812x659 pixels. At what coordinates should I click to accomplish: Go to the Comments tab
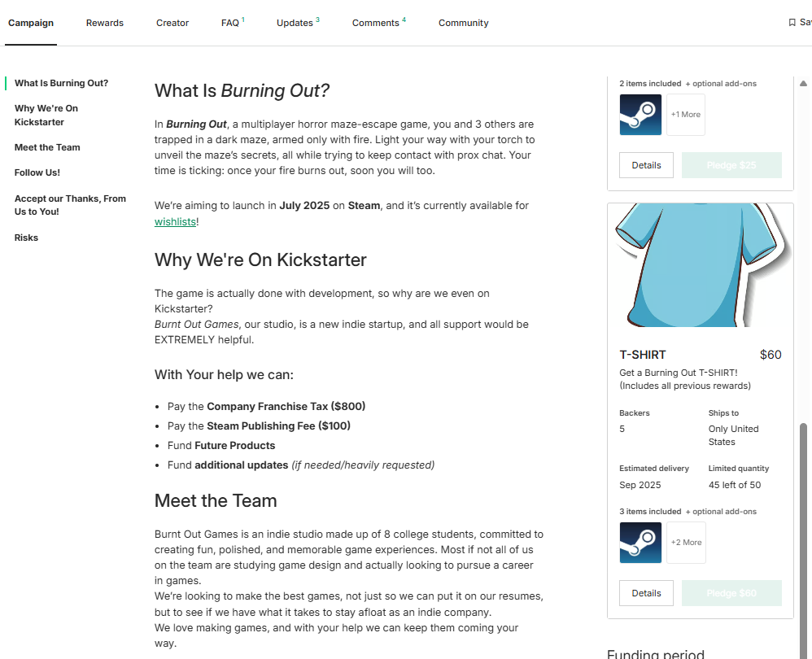378,23
